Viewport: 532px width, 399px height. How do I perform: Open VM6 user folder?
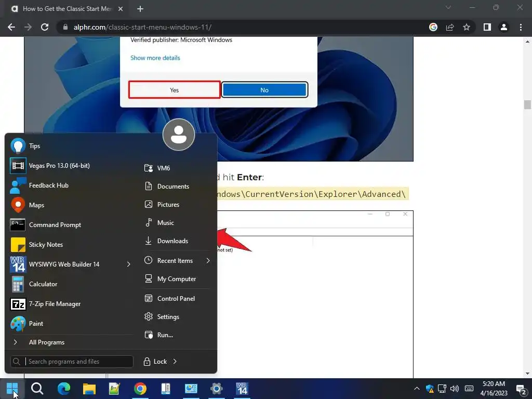point(177,168)
